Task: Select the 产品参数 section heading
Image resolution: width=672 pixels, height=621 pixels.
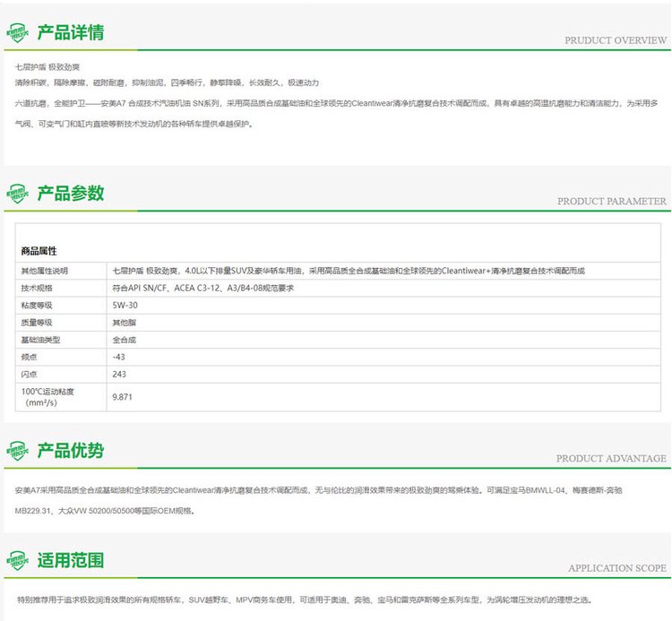Action: tap(70, 193)
